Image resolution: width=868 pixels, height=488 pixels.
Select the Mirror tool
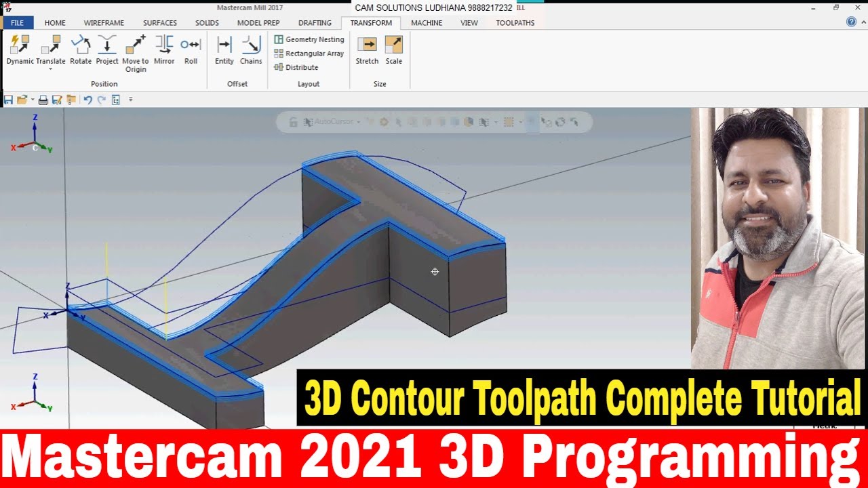pos(164,51)
